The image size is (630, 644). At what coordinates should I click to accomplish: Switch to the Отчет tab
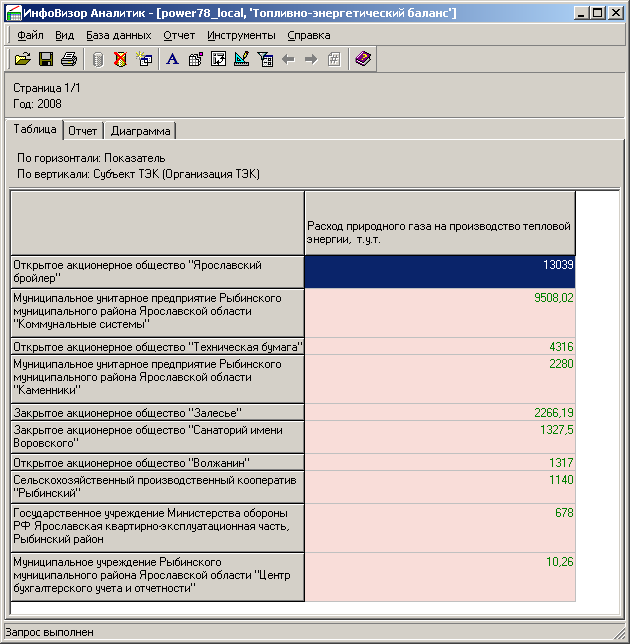83,131
